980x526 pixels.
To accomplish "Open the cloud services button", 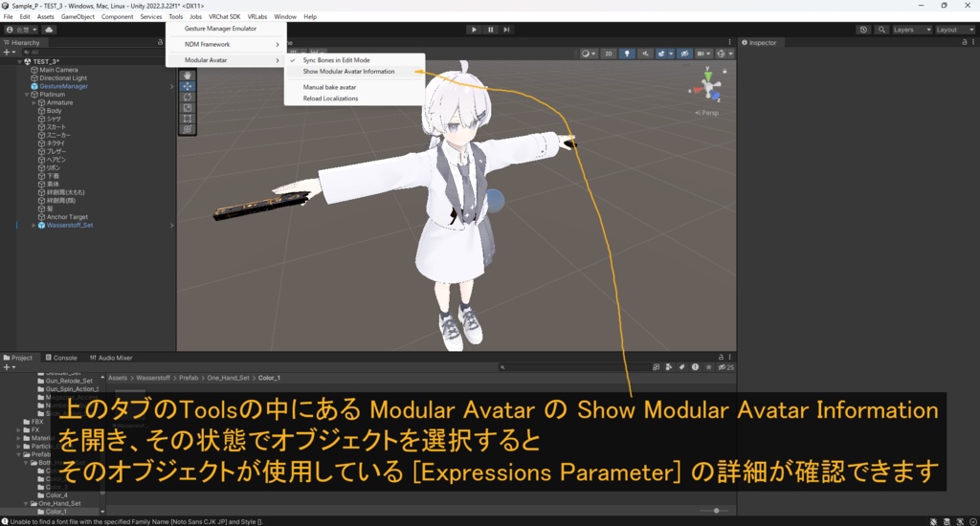I will tap(49, 30).
